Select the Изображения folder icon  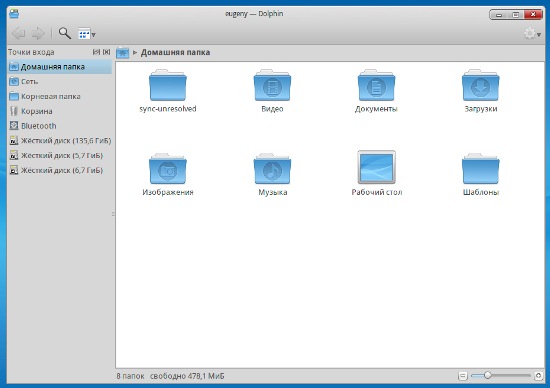(x=168, y=169)
